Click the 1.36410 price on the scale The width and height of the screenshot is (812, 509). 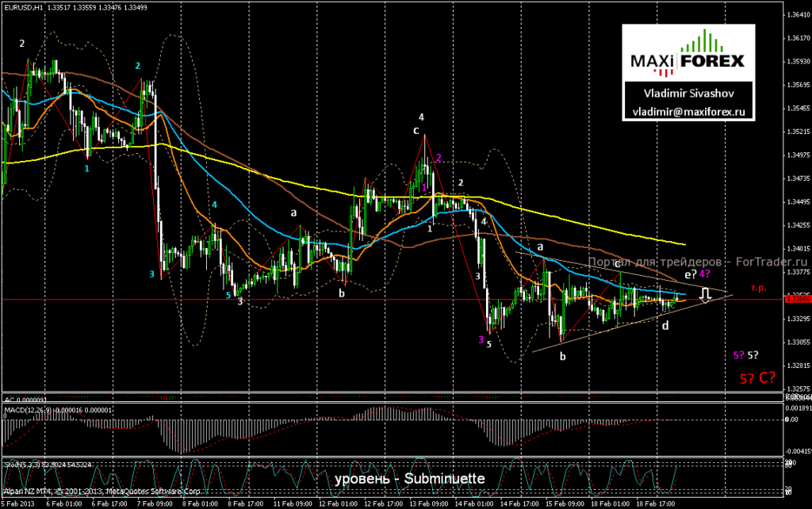tap(798, 14)
